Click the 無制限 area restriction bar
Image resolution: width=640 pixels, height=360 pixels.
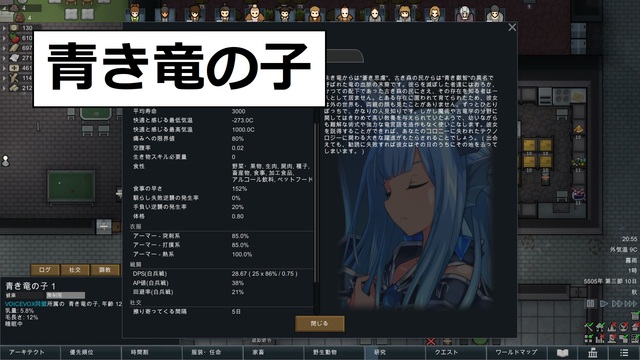click(65, 295)
